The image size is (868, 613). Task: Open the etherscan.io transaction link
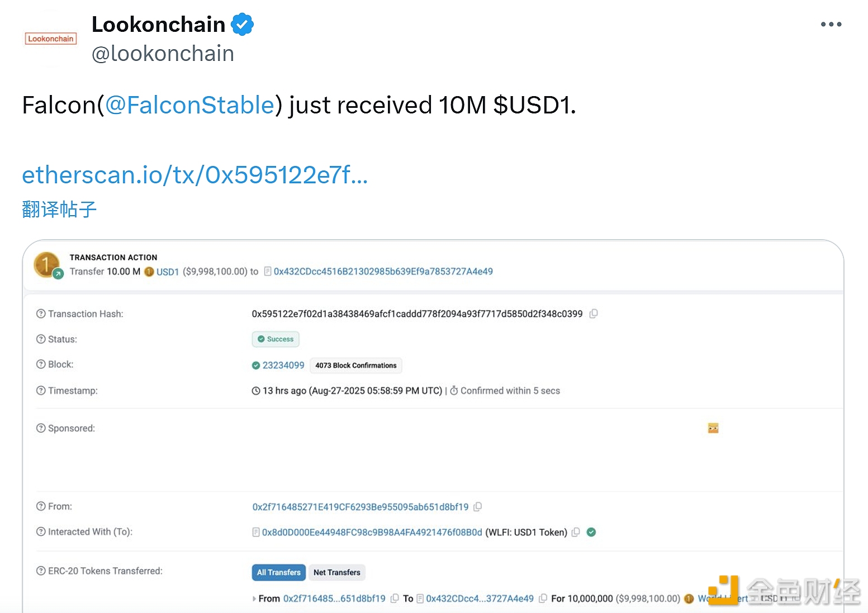click(195, 175)
